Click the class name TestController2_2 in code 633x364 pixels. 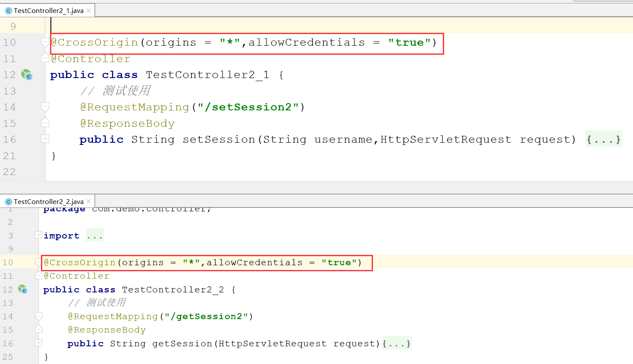pyautogui.click(x=173, y=289)
